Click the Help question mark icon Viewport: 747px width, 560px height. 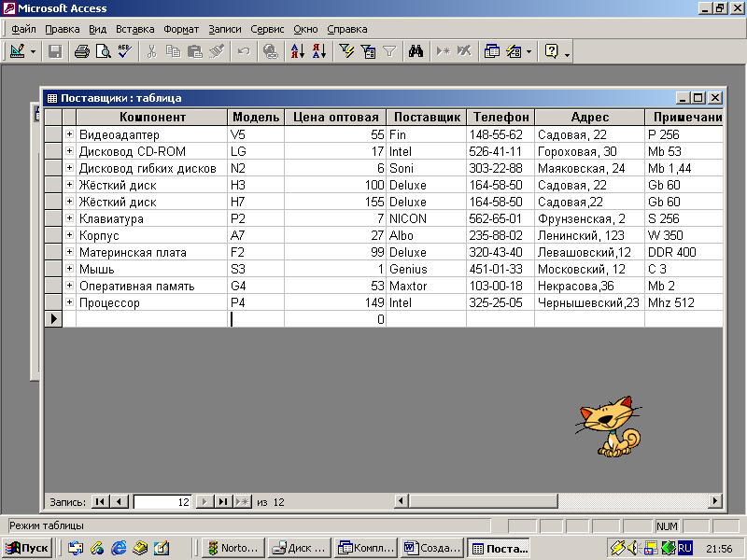click(x=551, y=51)
